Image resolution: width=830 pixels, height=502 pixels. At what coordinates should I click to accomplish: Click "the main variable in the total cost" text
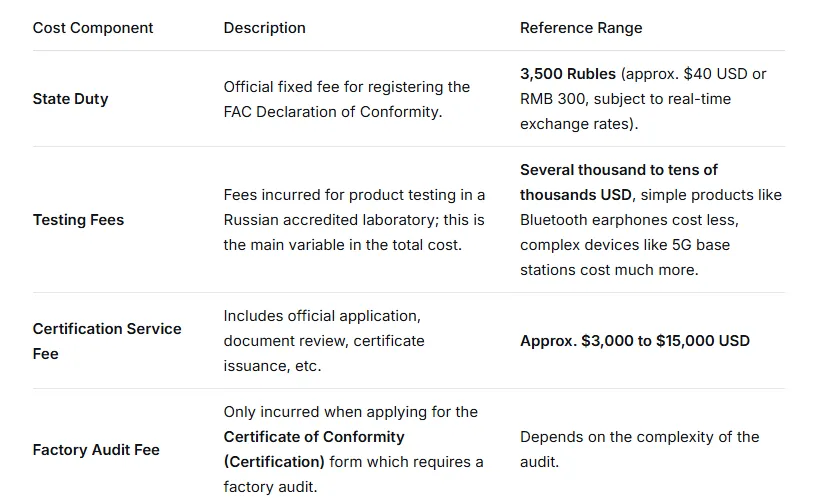[343, 245]
